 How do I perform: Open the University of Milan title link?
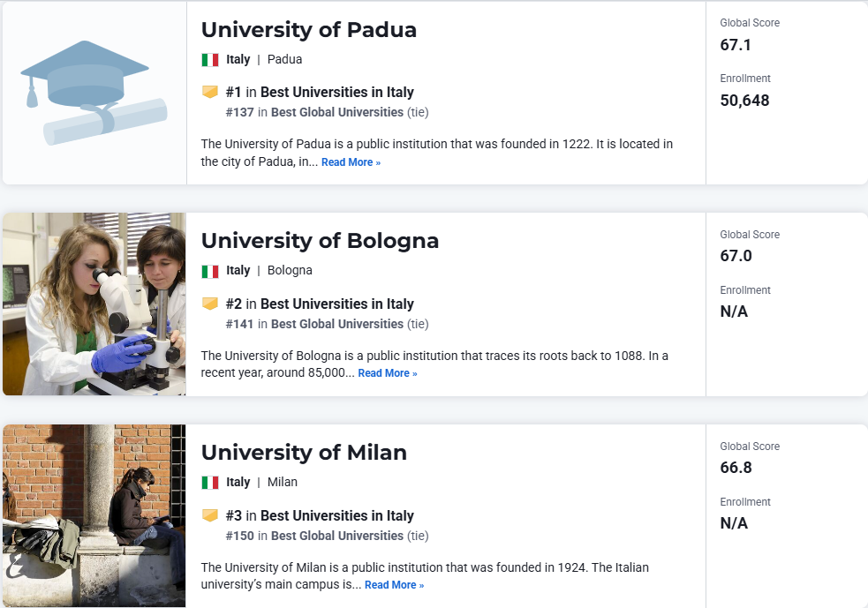coord(304,453)
